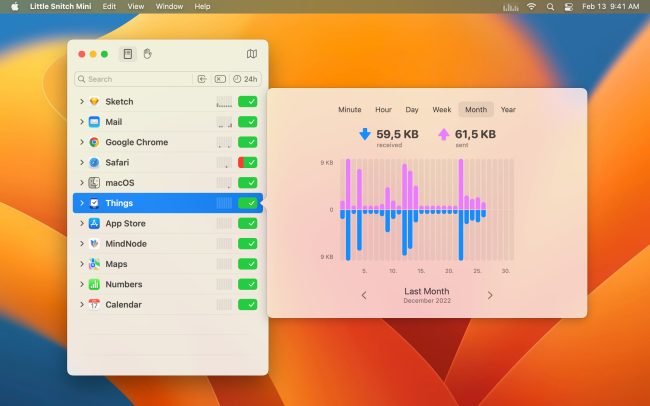Click the Things app icon
The width and height of the screenshot is (650, 406).
tap(94, 203)
